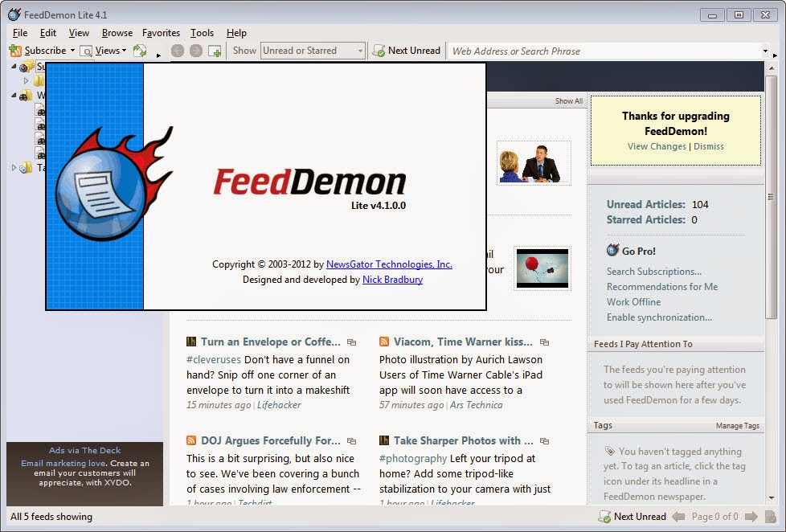Image resolution: width=786 pixels, height=532 pixels.
Task: Click the previous page arrow in status bar
Action: [678, 517]
